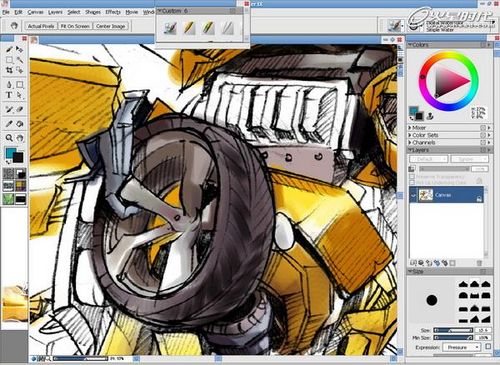The width and height of the screenshot is (500, 365).
Task: Open the Layers menu
Action: 55,12
